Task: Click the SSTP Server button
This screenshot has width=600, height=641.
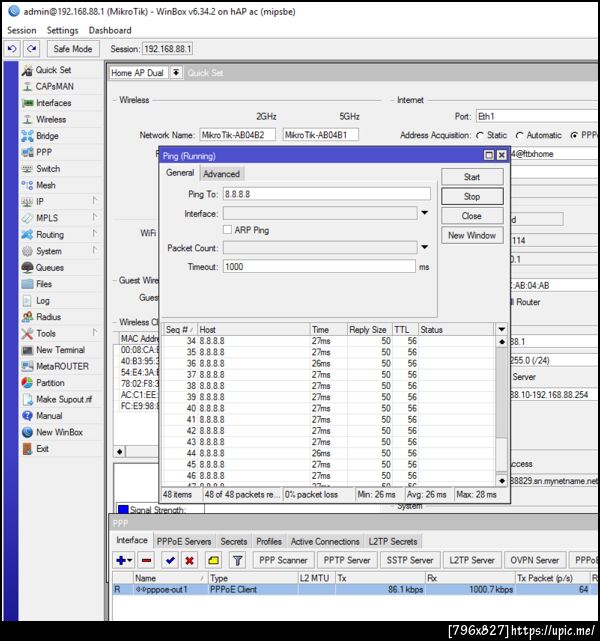Action: pyautogui.click(x=410, y=560)
